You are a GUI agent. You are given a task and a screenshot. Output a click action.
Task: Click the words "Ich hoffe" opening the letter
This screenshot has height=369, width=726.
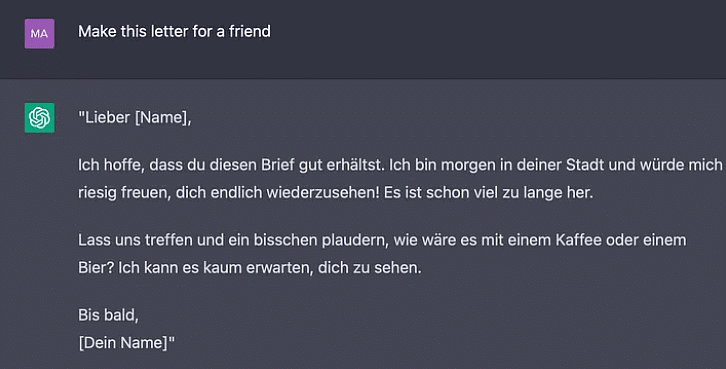pos(109,165)
